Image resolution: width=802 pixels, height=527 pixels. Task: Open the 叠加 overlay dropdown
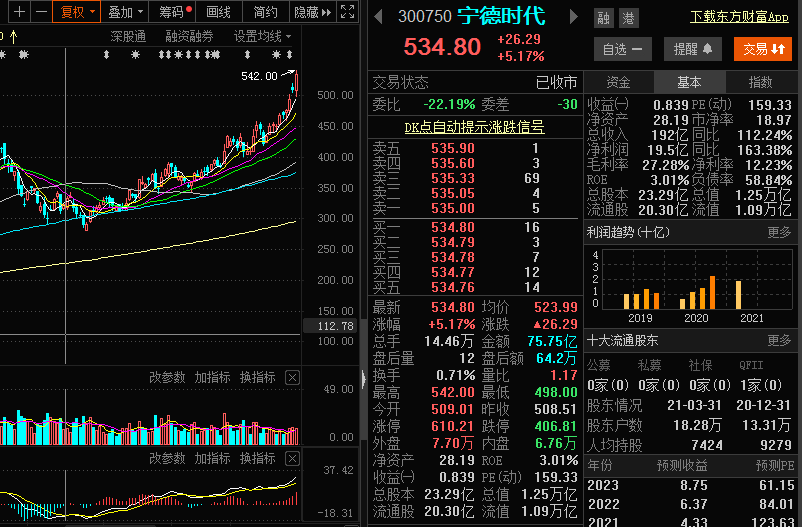(125, 12)
